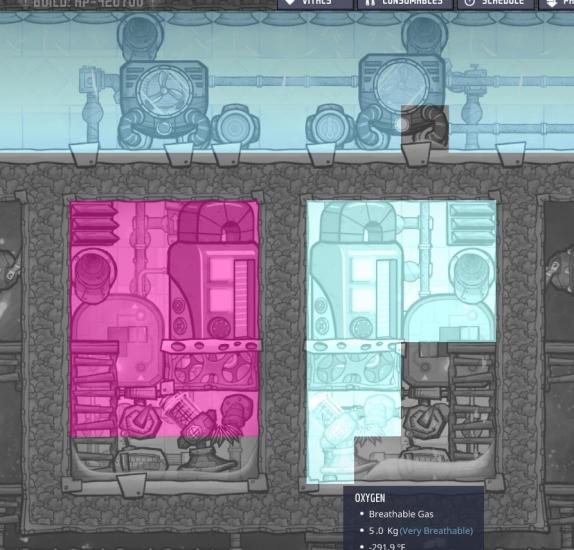Select the spotted mesh platform in pink room
Image resolution: width=574 pixels, height=550 pixels.
click(211, 346)
